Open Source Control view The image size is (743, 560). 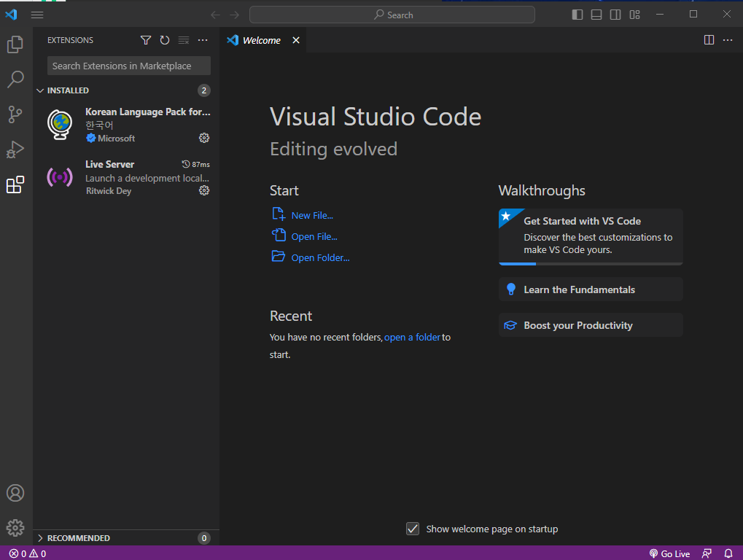coord(15,114)
